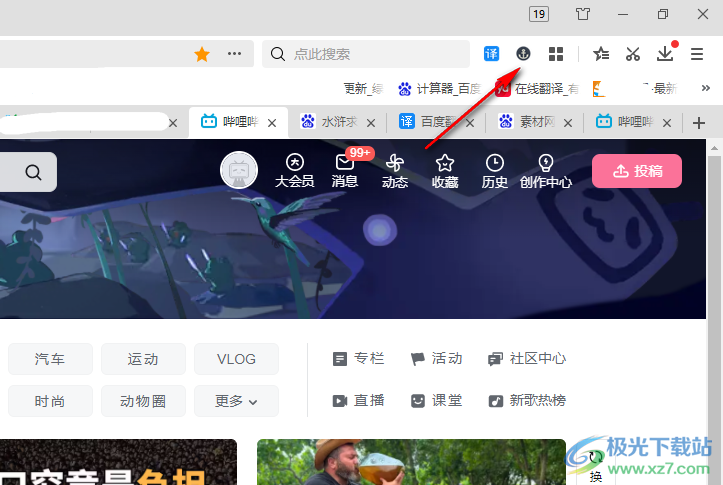723x485 pixels.
Task: Select the 运动 category
Action: click(143, 359)
